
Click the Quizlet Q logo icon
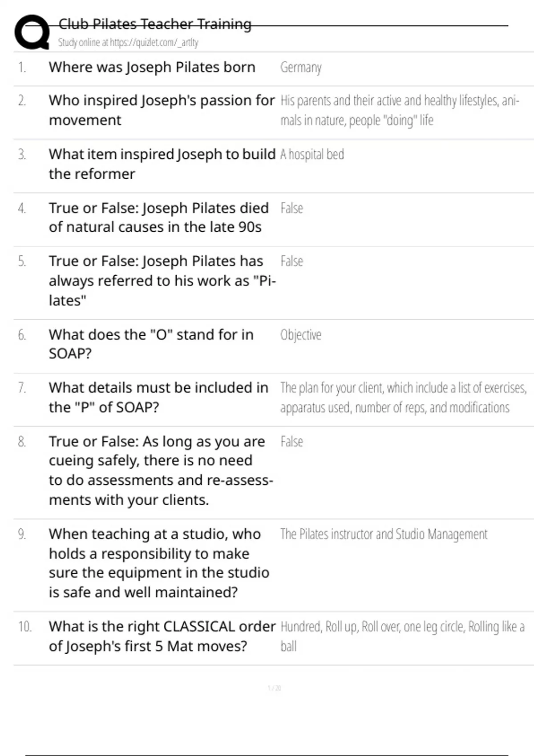32,32
